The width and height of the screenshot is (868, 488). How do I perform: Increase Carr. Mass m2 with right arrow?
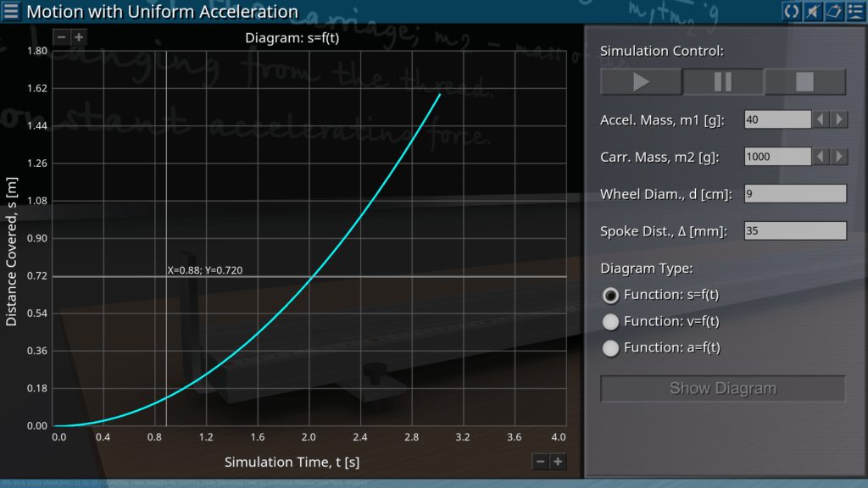point(839,157)
